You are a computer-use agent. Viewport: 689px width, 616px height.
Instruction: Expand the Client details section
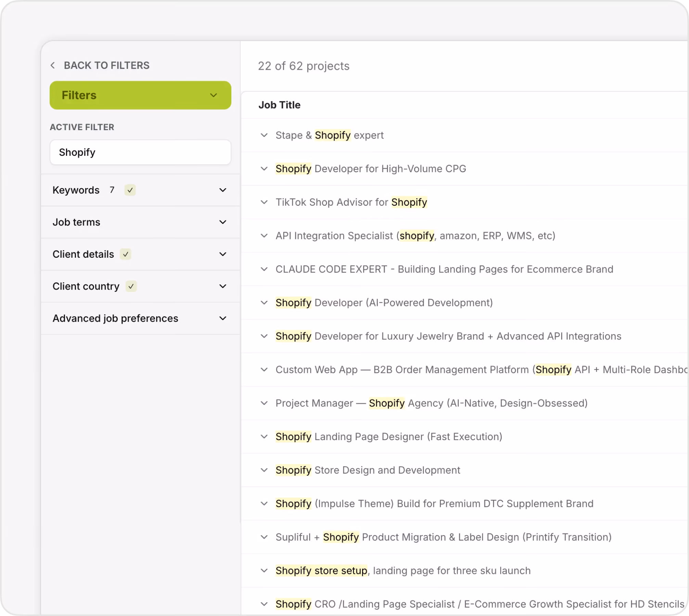[140, 254]
